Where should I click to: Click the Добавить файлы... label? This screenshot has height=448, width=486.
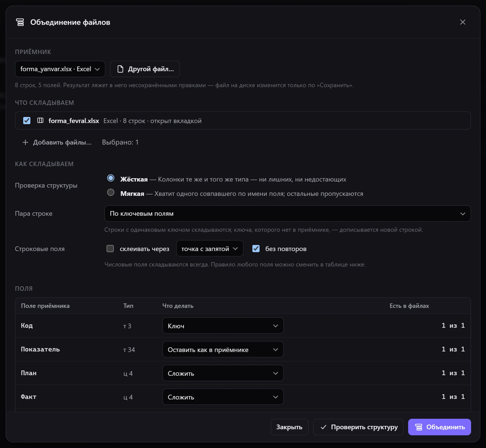pos(62,142)
